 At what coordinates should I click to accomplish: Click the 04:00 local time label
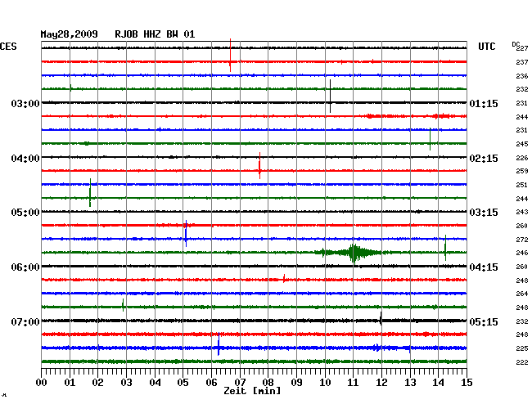coord(25,159)
